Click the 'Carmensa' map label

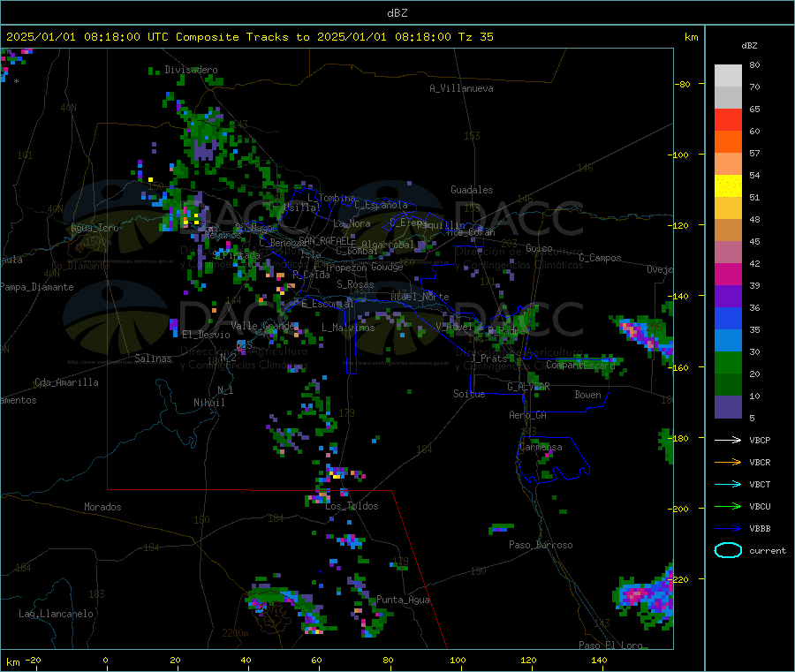point(541,447)
